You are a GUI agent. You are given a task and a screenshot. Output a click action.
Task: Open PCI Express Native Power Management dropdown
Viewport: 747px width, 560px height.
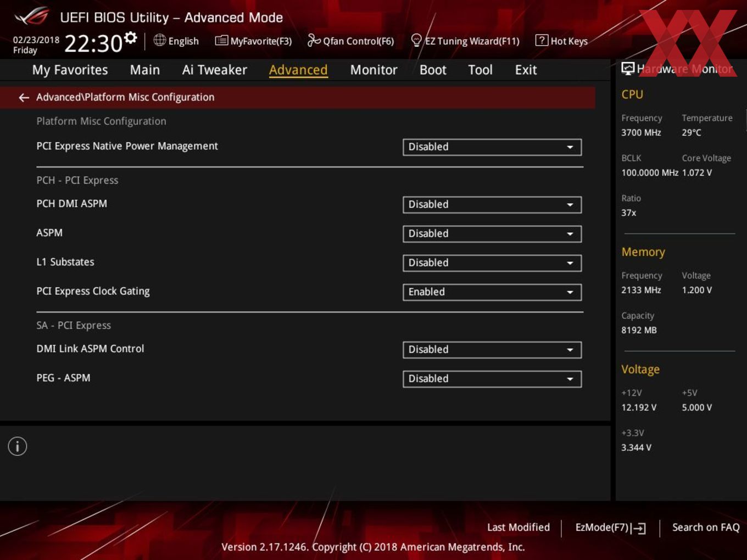coord(492,147)
